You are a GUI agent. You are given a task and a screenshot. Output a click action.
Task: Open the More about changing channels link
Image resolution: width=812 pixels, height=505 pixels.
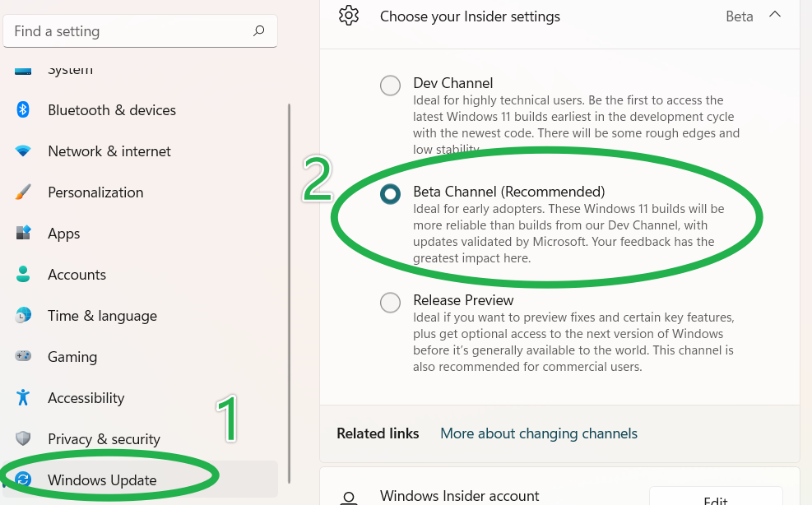[x=539, y=433]
